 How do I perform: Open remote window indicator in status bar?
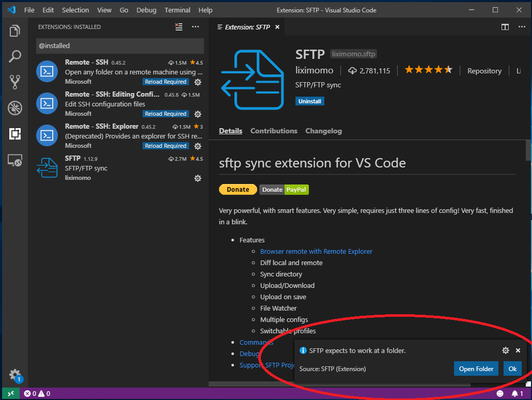tap(11, 394)
